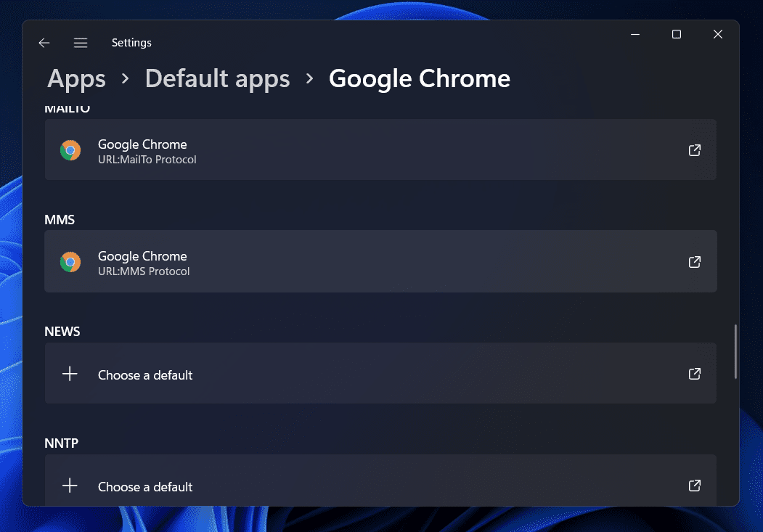The height and width of the screenshot is (532, 763).
Task: Open the hamburger navigation menu
Action: point(81,43)
